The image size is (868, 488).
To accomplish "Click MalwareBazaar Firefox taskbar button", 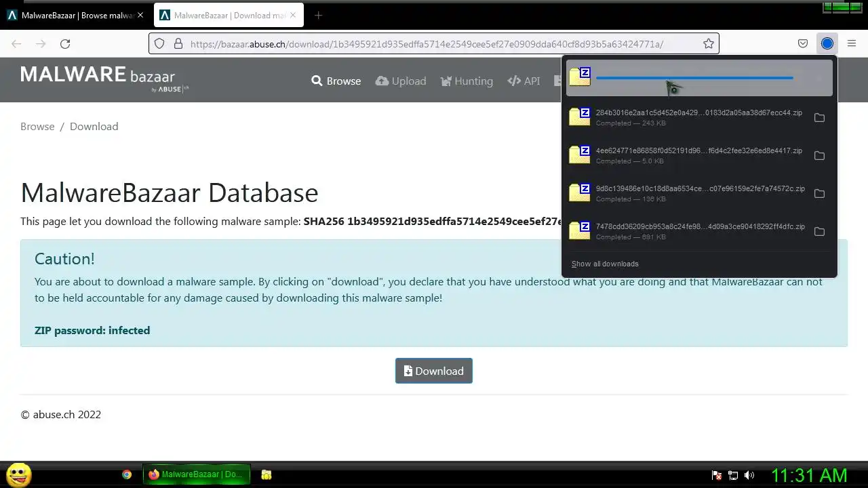I will tap(197, 474).
